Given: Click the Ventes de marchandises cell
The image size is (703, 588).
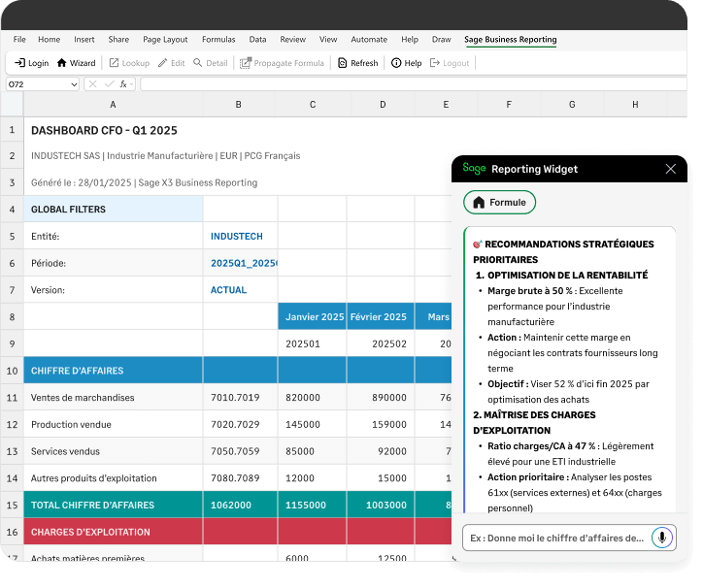Looking at the screenshot, I should point(113,398).
